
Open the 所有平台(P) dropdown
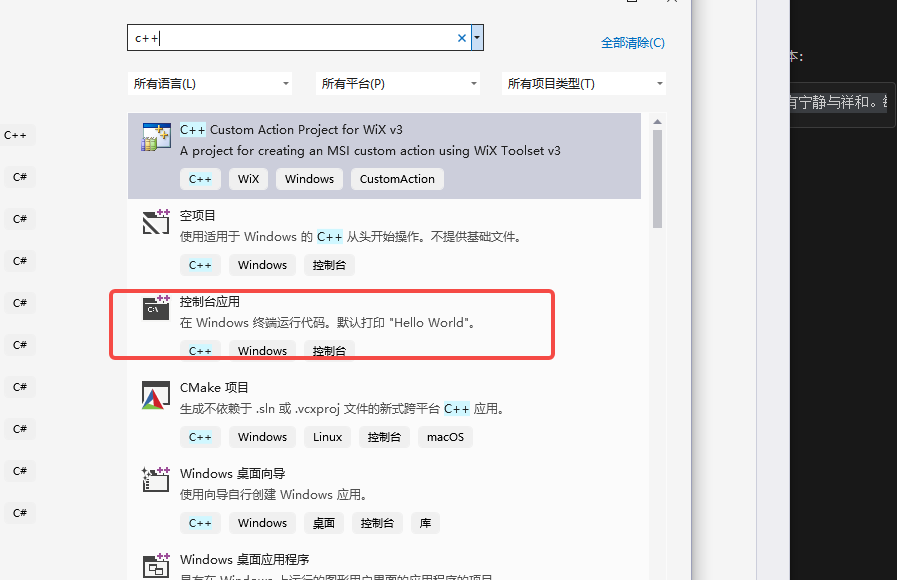click(x=398, y=84)
